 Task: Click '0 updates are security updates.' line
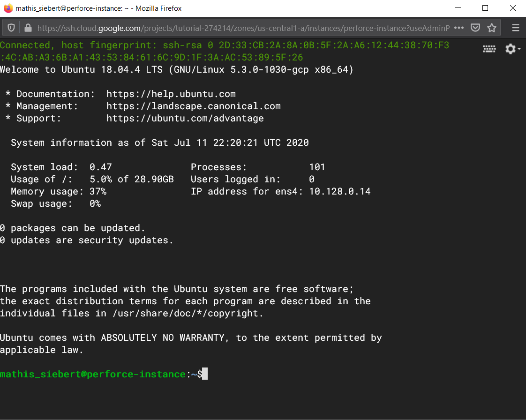tap(87, 240)
